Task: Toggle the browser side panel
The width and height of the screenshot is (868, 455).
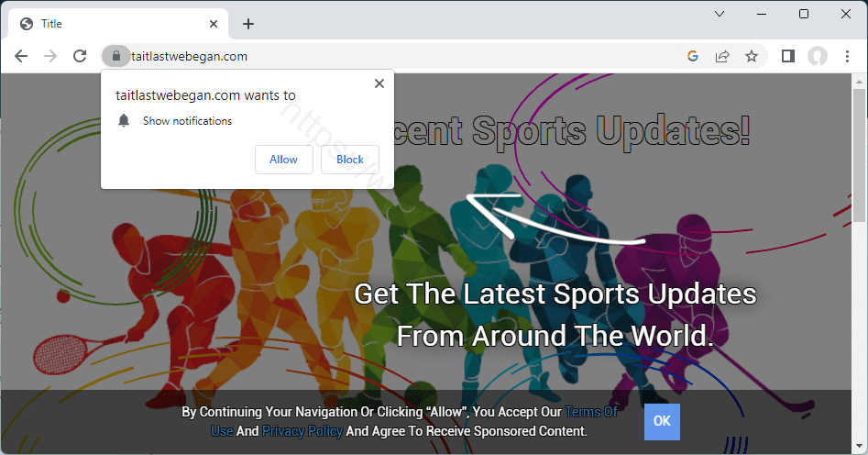Action: (787, 56)
